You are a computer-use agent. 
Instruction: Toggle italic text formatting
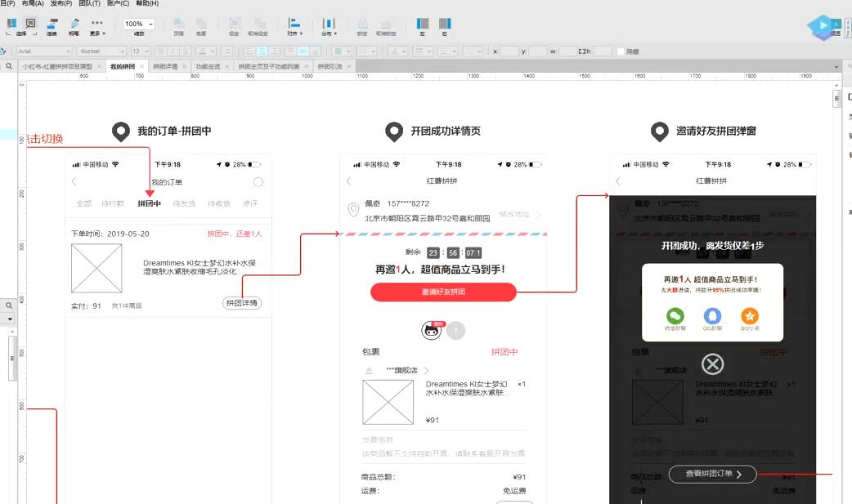point(173,51)
